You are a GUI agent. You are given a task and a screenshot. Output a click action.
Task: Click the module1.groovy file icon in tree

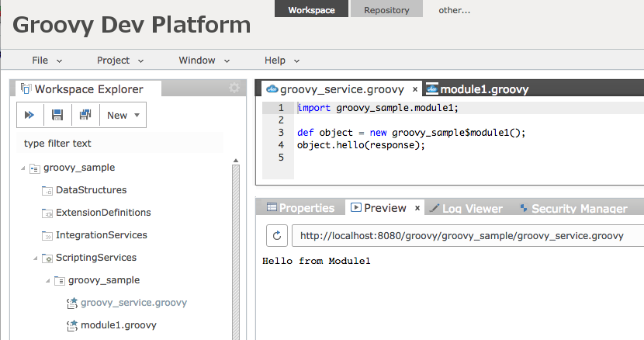point(72,325)
